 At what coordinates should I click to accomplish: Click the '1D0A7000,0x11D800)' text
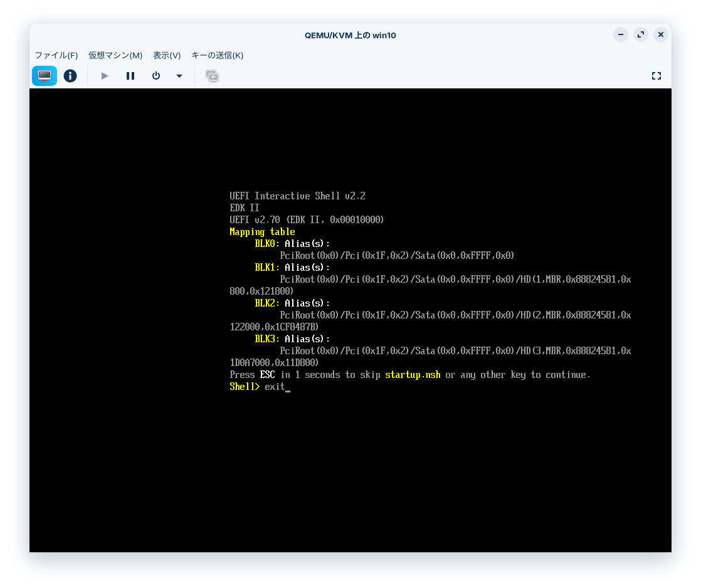(x=274, y=363)
